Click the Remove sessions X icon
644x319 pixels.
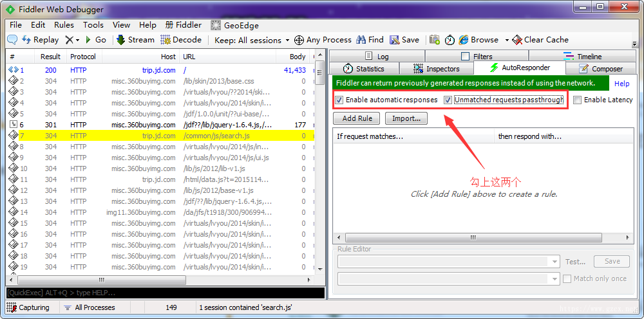(x=69, y=40)
